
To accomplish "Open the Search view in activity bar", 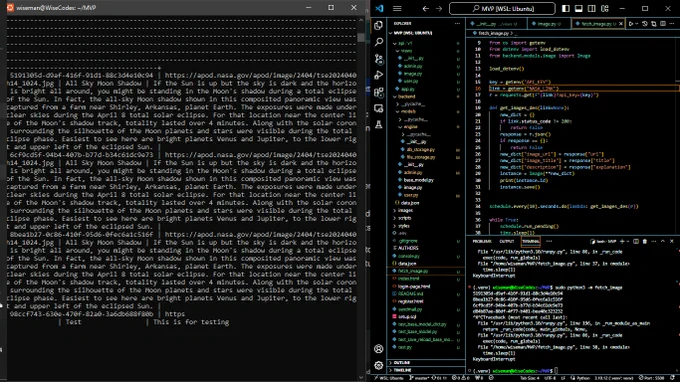I will pos(379,42).
